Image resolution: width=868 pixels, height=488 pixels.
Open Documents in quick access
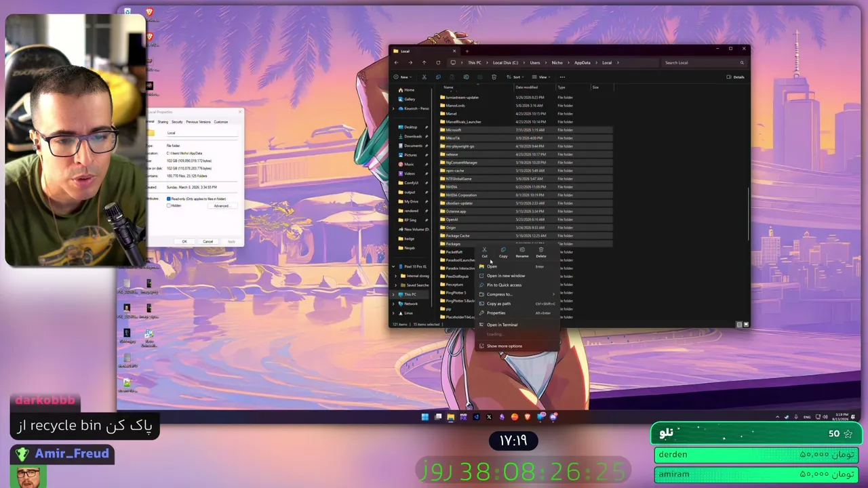click(x=410, y=146)
